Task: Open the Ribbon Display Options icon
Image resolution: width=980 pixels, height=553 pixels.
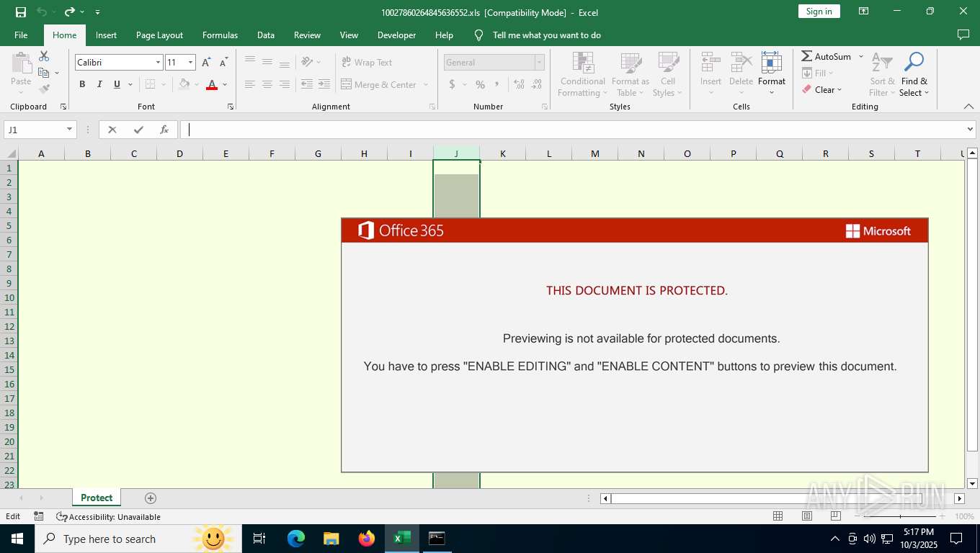Action: pos(863,12)
